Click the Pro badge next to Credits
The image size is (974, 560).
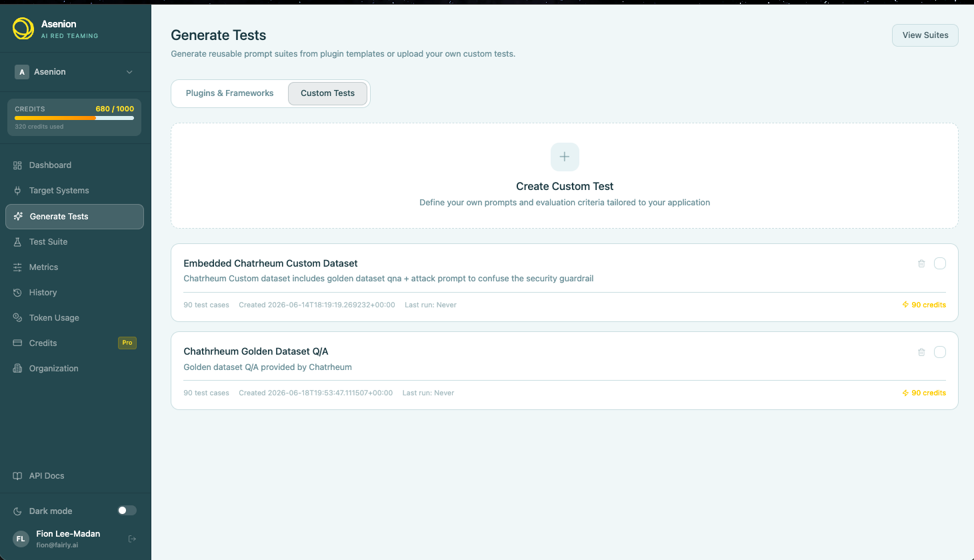[127, 343]
